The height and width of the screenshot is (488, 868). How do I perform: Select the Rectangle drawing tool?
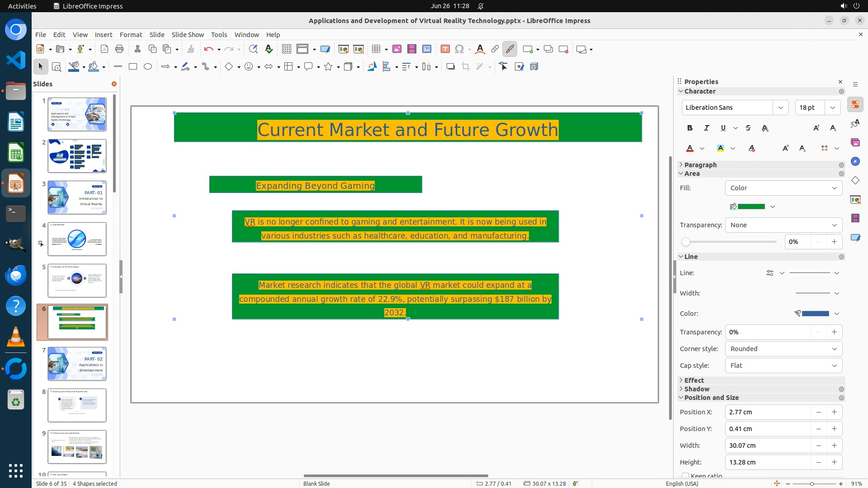133,67
